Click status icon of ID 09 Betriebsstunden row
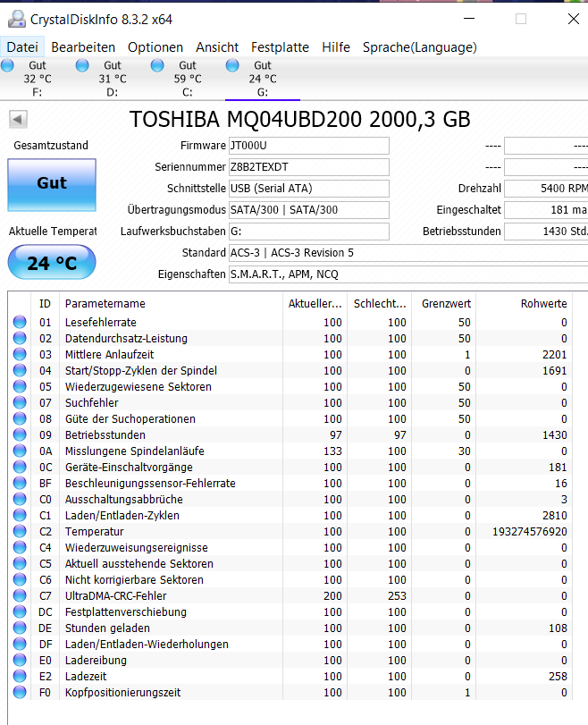588x725 pixels. point(20,434)
